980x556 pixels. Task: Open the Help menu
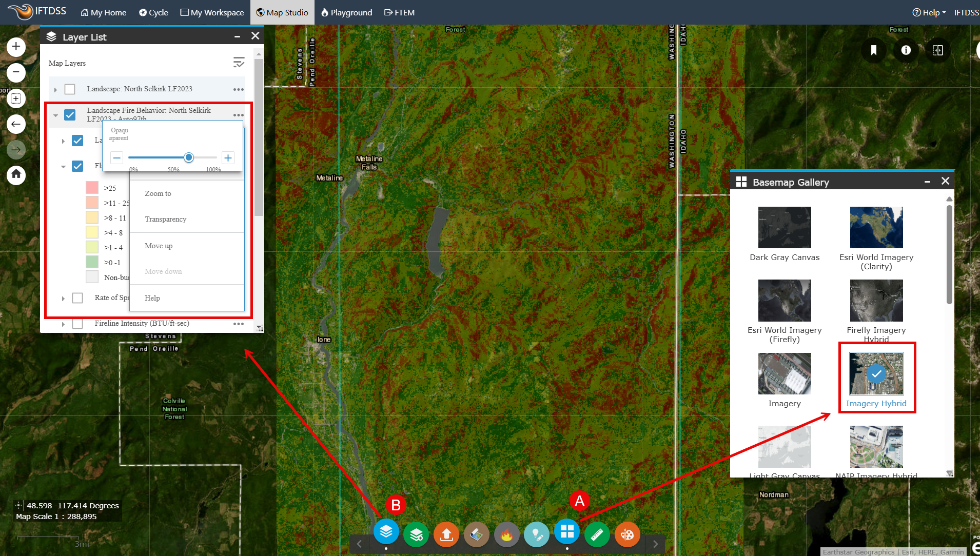click(x=929, y=12)
